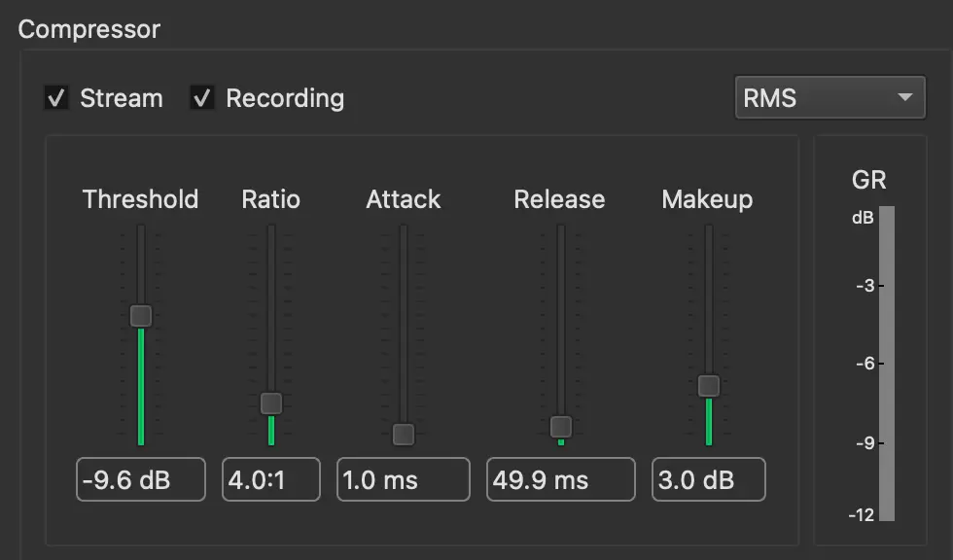Click the 3.0 dB makeup value field
Viewport: 953px width, 560px height.
click(709, 480)
